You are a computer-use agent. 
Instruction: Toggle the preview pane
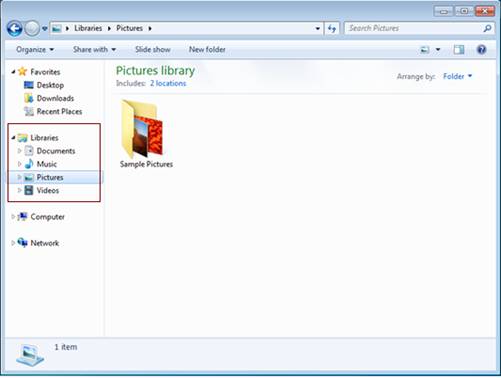click(x=459, y=50)
